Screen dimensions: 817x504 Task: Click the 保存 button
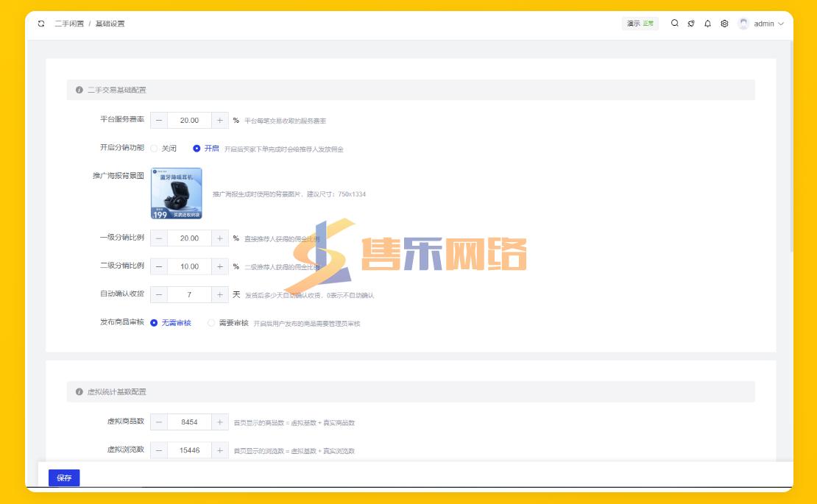click(64, 478)
